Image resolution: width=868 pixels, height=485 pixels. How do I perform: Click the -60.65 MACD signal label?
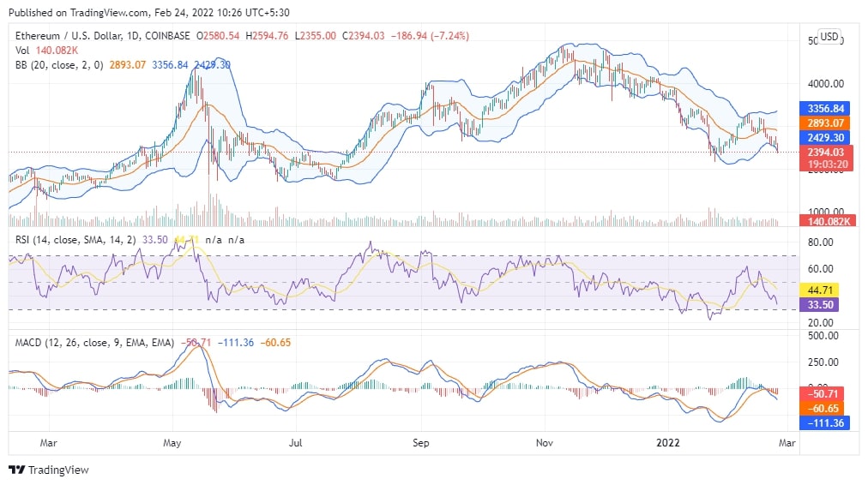click(x=822, y=408)
